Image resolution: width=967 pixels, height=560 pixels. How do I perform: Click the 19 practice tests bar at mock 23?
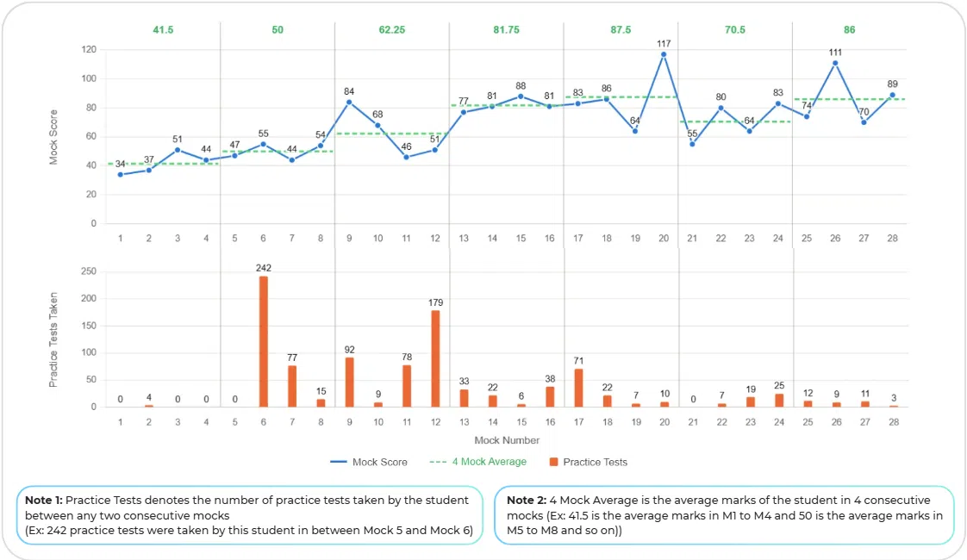point(751,402)
